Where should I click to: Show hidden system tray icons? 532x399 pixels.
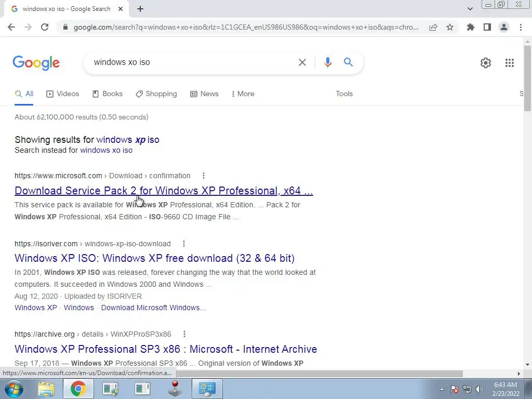[442, 389]
